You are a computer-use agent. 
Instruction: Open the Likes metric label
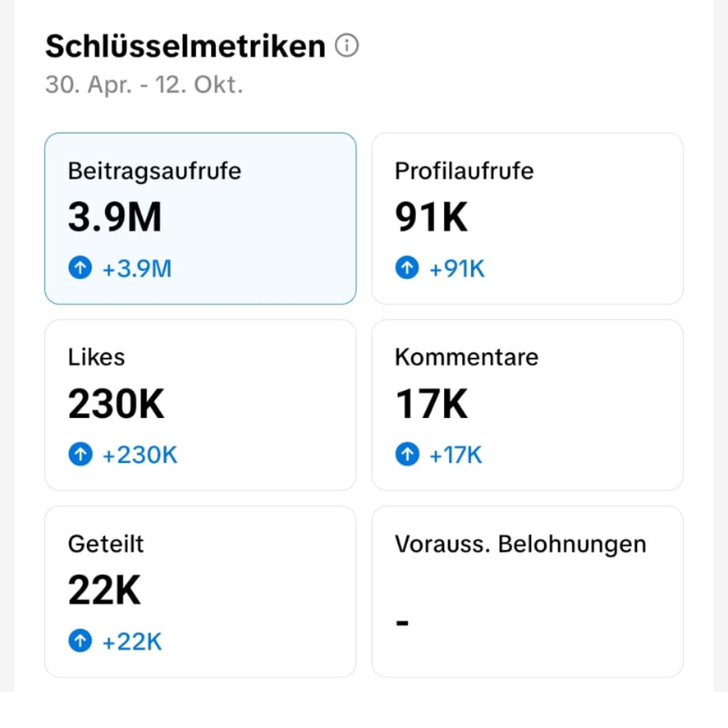[96, 357]
